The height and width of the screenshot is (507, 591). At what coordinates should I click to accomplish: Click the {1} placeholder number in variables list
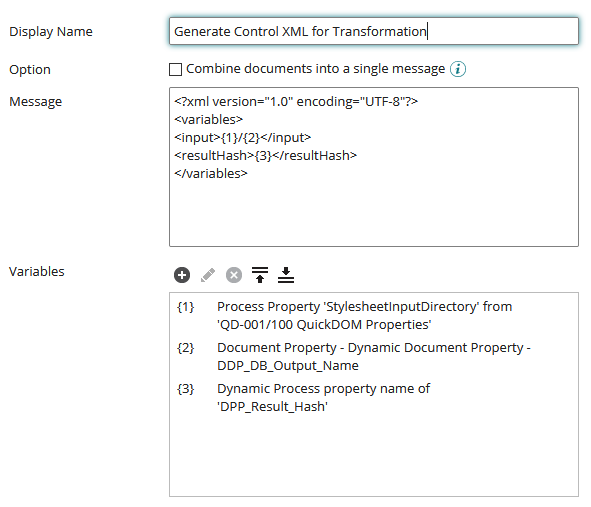coord(185,307)
